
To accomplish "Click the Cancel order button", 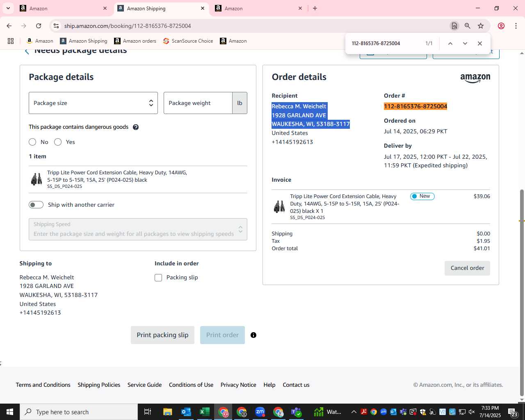I will (x=467, y=268).
